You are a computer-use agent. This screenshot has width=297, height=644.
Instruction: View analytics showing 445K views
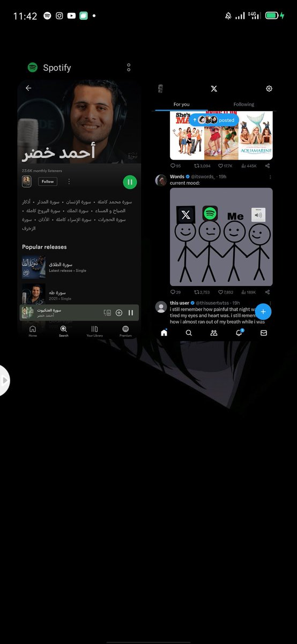249,166
